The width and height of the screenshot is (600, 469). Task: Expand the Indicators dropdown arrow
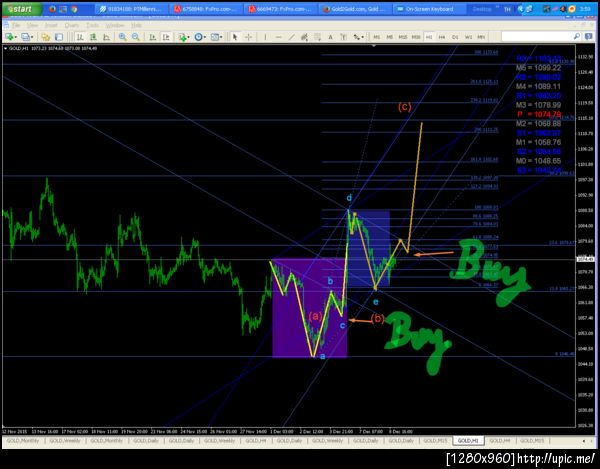coord(189,37)
